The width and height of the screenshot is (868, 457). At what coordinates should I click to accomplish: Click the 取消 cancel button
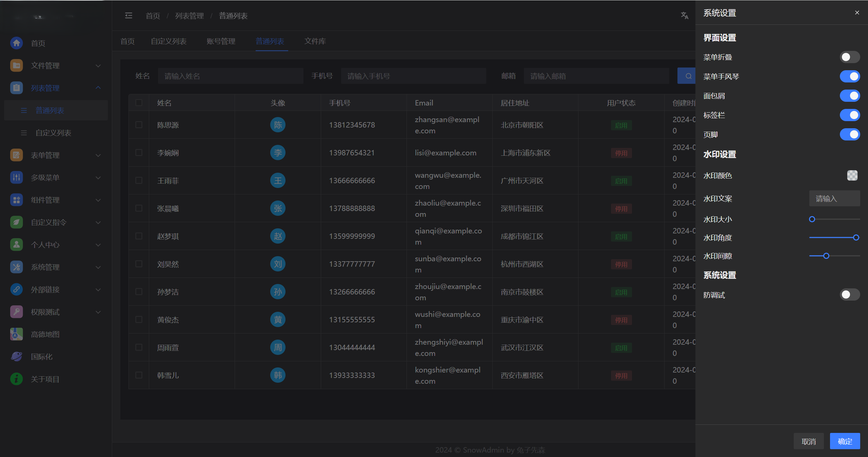pos(809,441)
